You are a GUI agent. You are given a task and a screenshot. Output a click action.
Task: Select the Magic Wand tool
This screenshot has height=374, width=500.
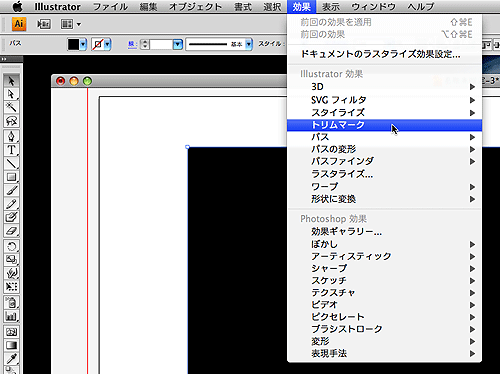pyautogui.click(x=11, y=107)
